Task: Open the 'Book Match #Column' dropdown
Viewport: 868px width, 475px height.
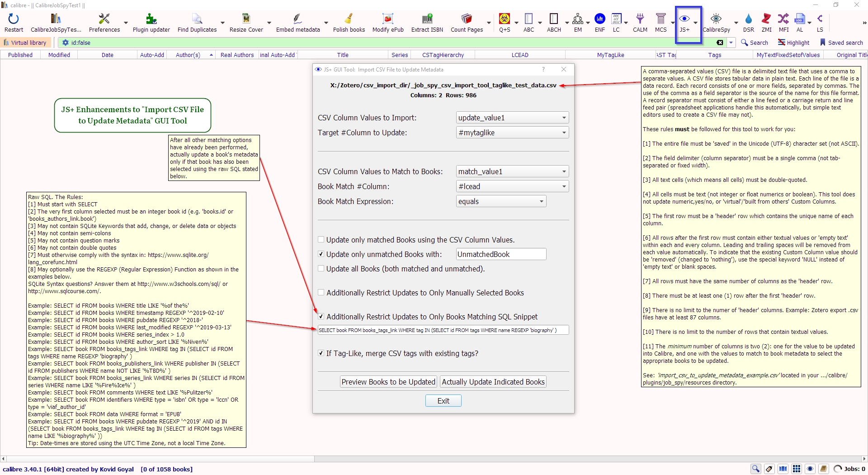Action: coord(512,186)
